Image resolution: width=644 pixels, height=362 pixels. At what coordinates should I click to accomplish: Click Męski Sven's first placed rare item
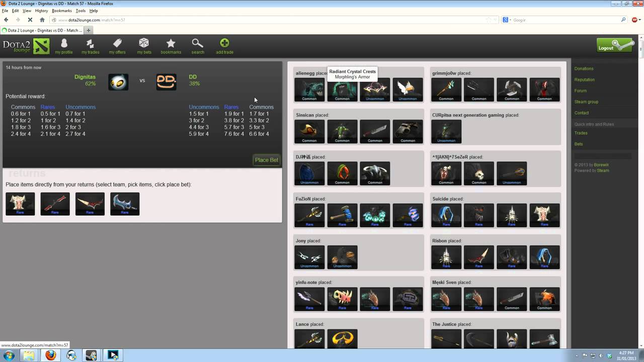(x=446, y=299)
